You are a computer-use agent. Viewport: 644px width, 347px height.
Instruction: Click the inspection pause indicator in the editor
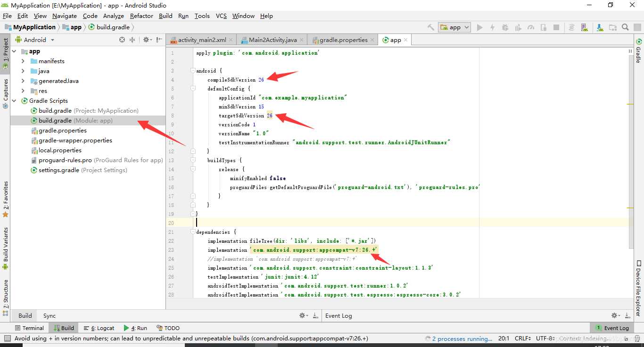coord(630,51)
